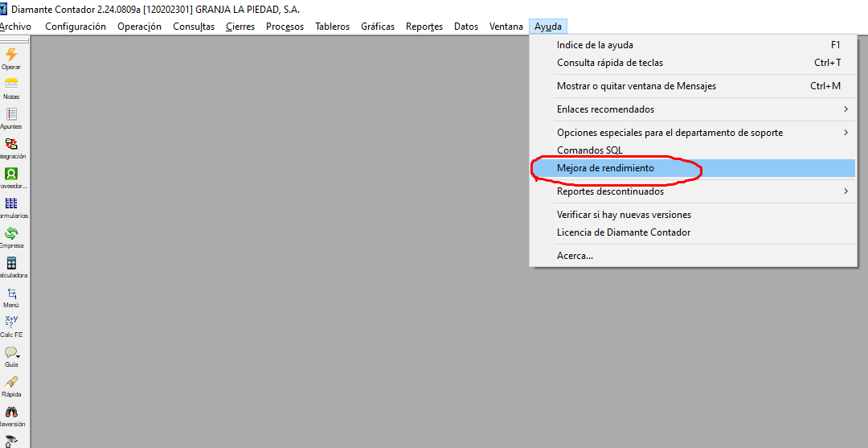Expand Opciones especiales para soporte submenu
Image resolution: width=868 pixels, height=448 pixels.
coord(693,133)
